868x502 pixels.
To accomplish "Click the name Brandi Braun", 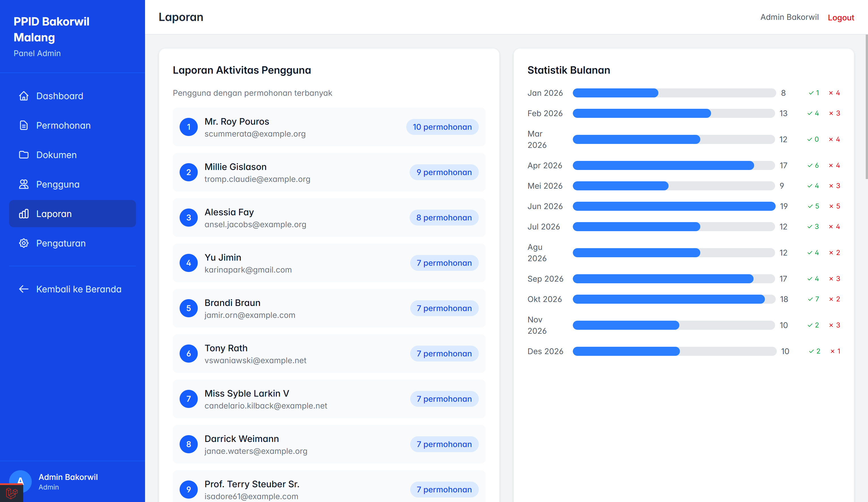I will coord(233,303).
